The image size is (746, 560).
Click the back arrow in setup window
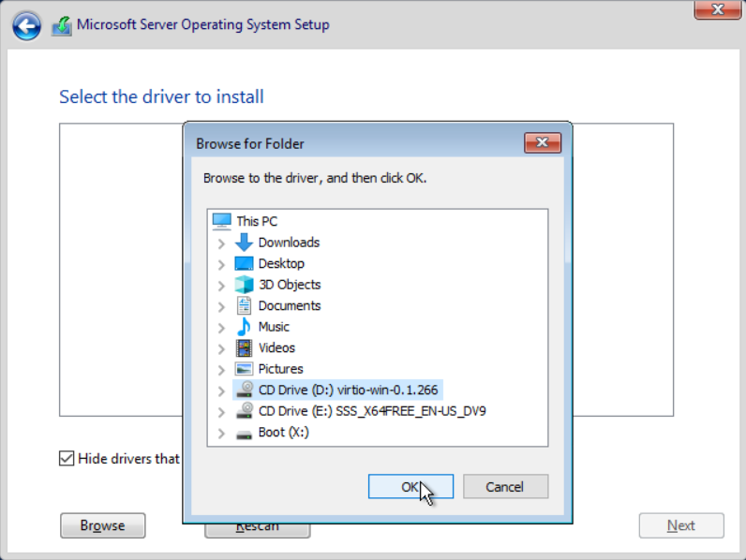[x=27, y=25]
